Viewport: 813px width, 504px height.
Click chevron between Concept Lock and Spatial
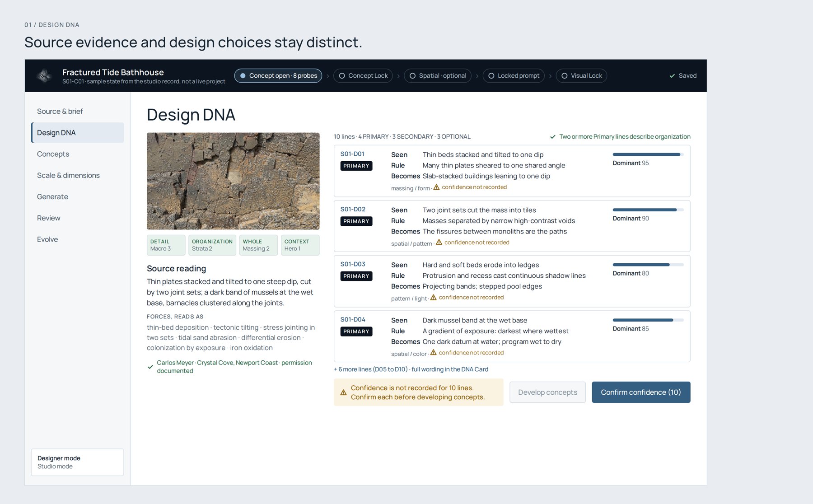[398, 76]
